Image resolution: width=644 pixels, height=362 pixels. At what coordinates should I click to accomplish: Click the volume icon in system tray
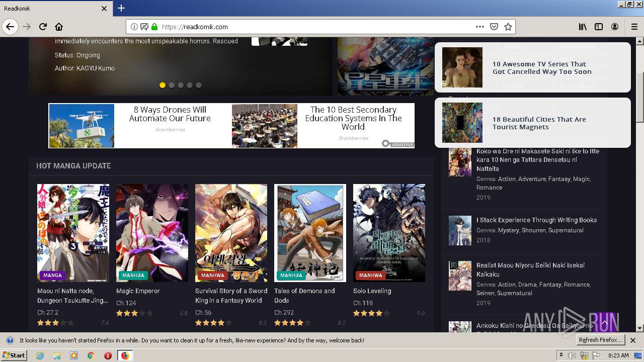572,355
